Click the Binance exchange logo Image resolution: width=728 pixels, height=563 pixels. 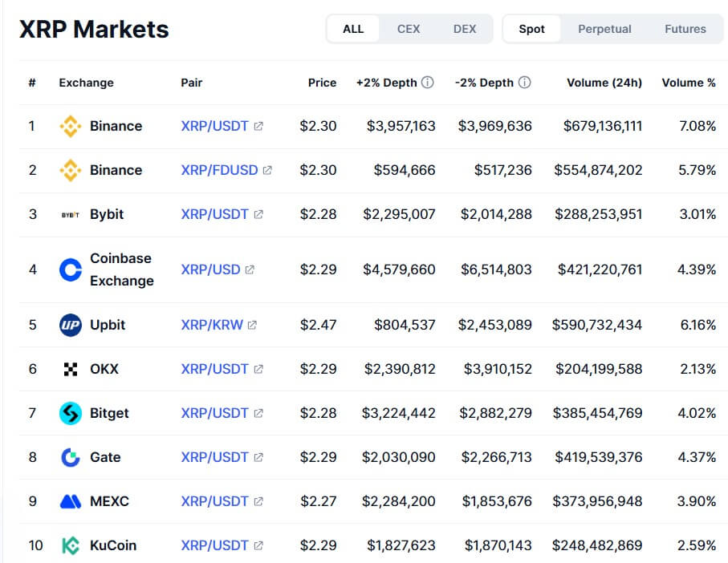pyautogui.click(x=71, y=126)
